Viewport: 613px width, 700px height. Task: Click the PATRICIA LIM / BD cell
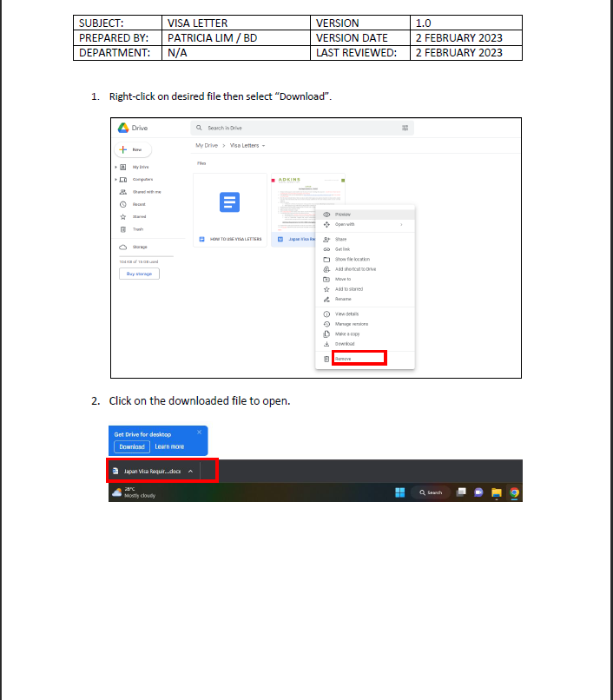(236, 38)
